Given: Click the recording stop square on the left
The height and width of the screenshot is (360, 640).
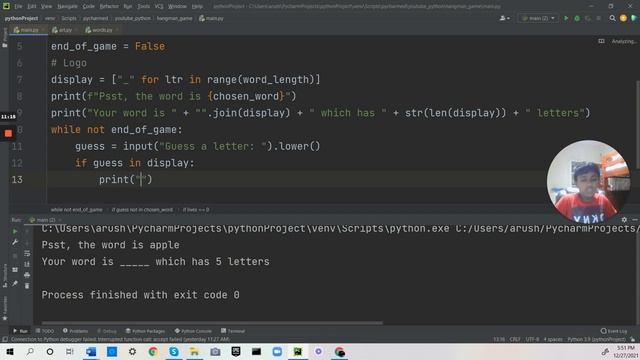Looking at the screenshot, I should coord(8,133).
